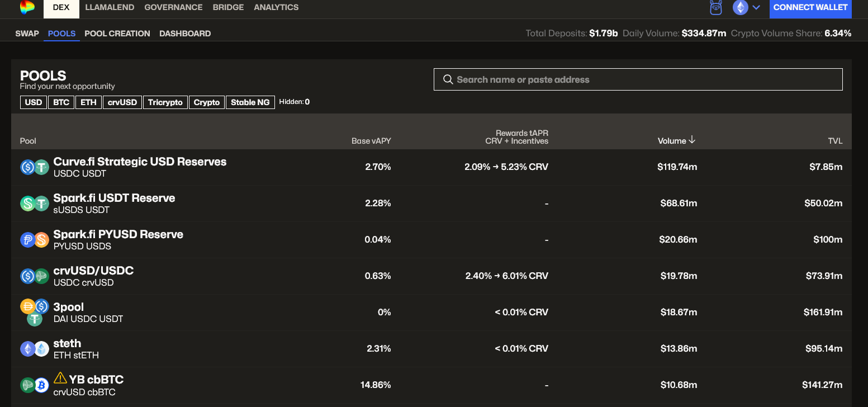The height and width of the screenshot is (407, 868).
Task: Click the Daily Volume $334.87m figure
Action: pos(704,34)
